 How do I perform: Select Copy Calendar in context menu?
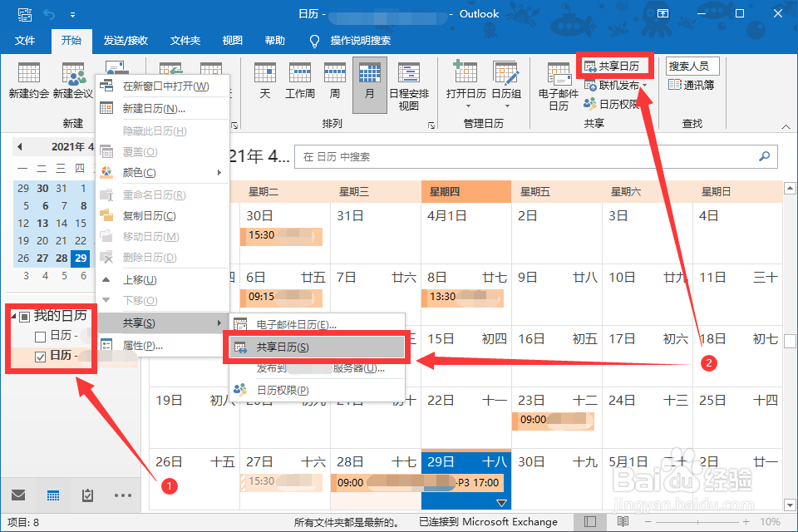click(x=163, y=216)
